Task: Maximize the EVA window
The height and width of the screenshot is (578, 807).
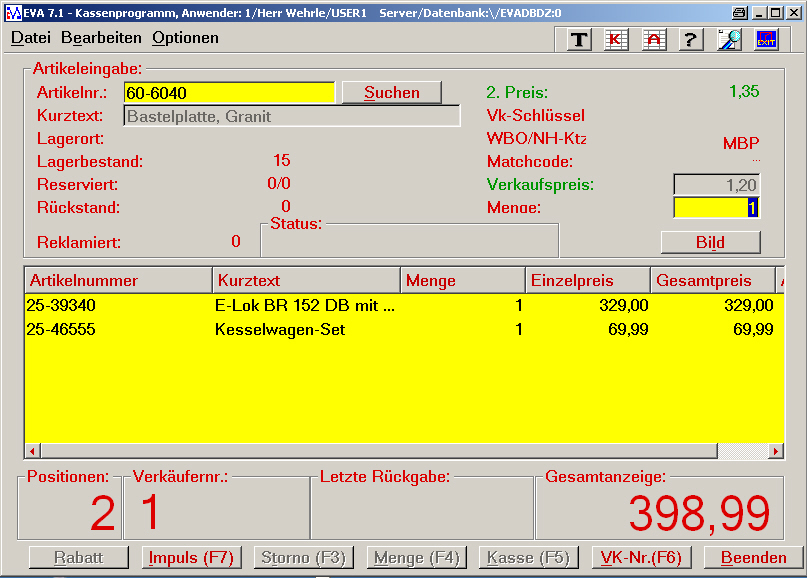Action: 776,13
